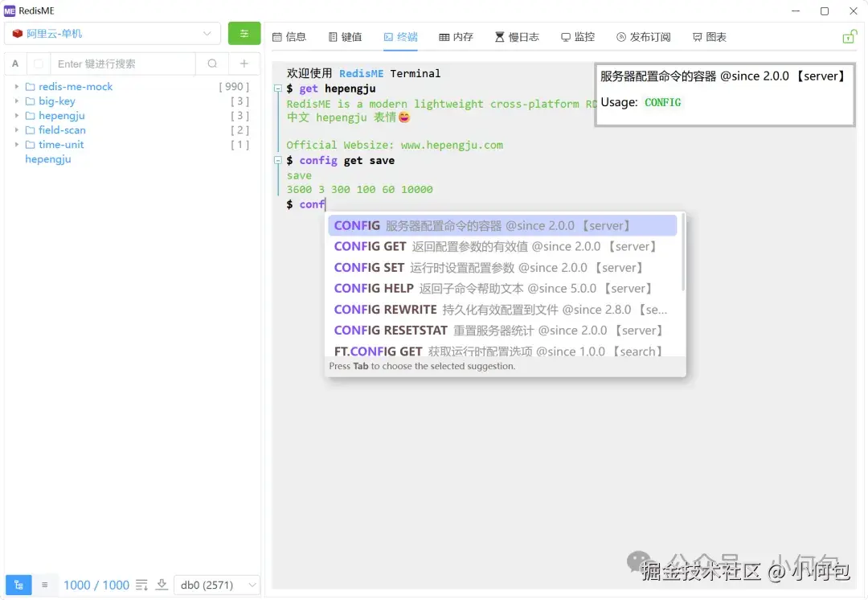Image resolution: width=868 pixels, height=600 pixels.
Task: Open the 键值 tab
Action: point(345,37)
